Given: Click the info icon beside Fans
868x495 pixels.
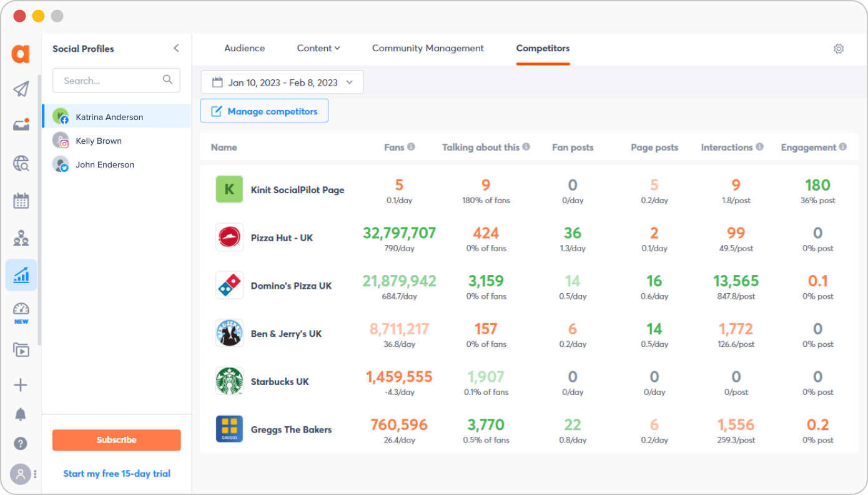Looking at the screenshot, I should coord(411,147).
